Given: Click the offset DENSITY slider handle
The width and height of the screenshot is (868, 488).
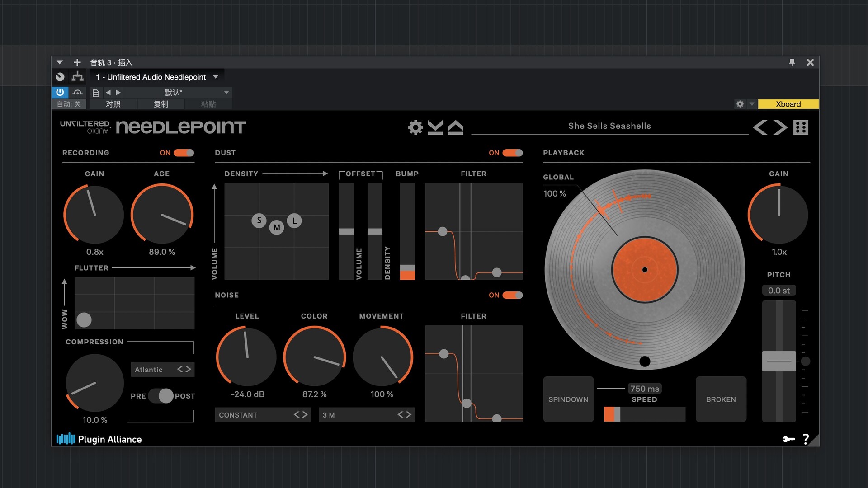Looking at the screenshot, I should pyautogui.click(x=375, y=231).
